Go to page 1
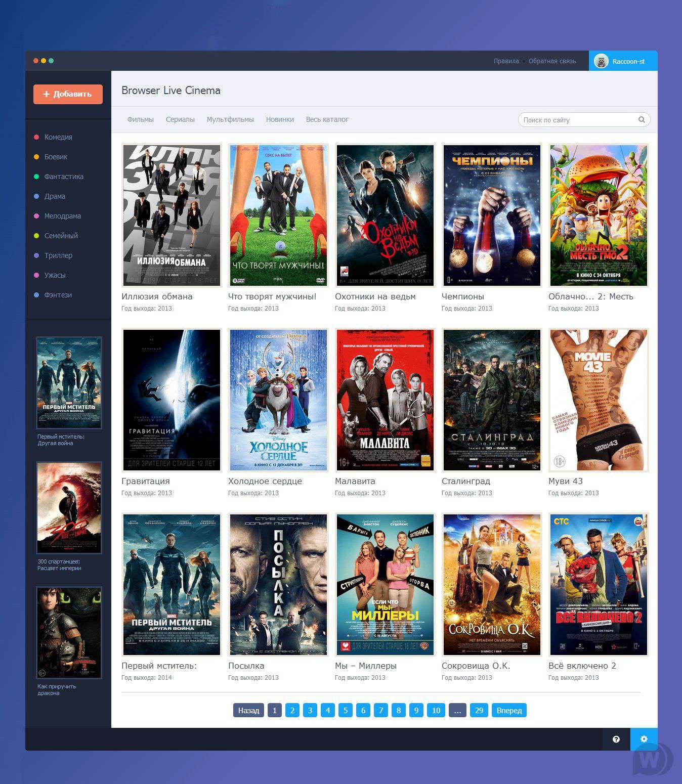The image size is (682, 784). tap(275, 710)
